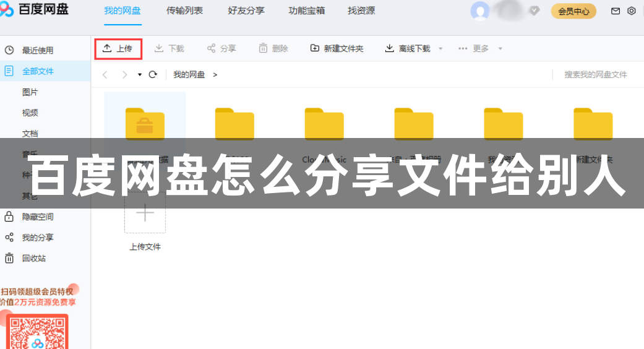Navigate forward with the right arrow
Image resolution: width=644 pixels, height=349 pixels.
click(124, 75)
